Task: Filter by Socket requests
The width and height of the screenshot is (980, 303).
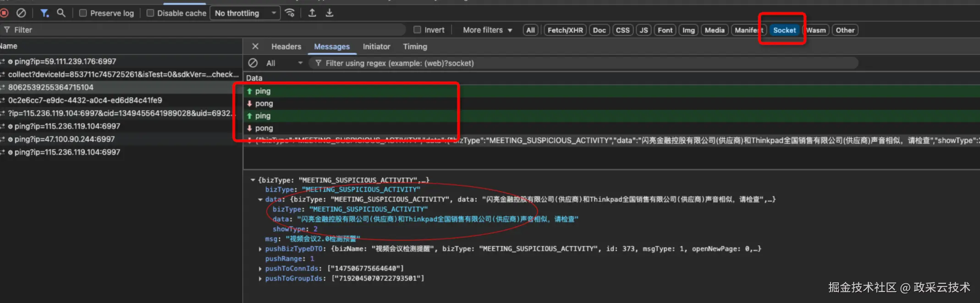Action: 784,30
